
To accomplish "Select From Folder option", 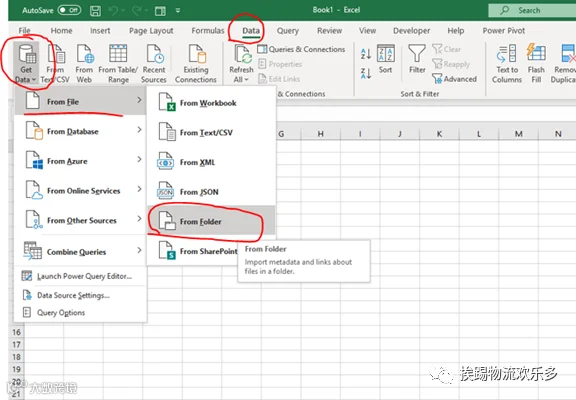I will [x=211, y=221].
